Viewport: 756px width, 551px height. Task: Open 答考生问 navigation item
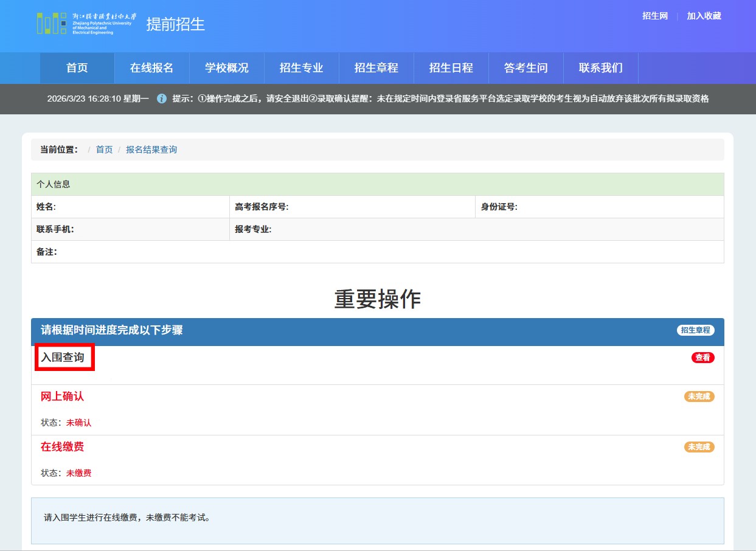pos(526,68)
